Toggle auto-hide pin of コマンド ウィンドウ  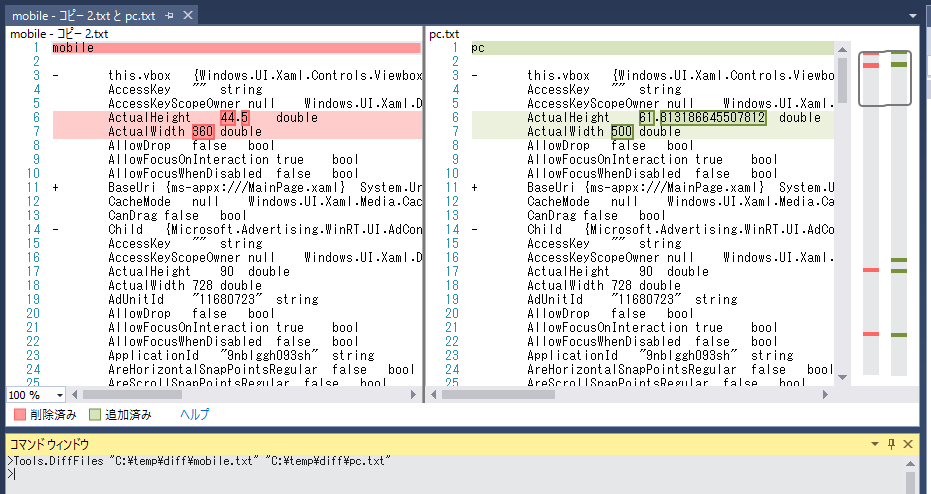891,444
